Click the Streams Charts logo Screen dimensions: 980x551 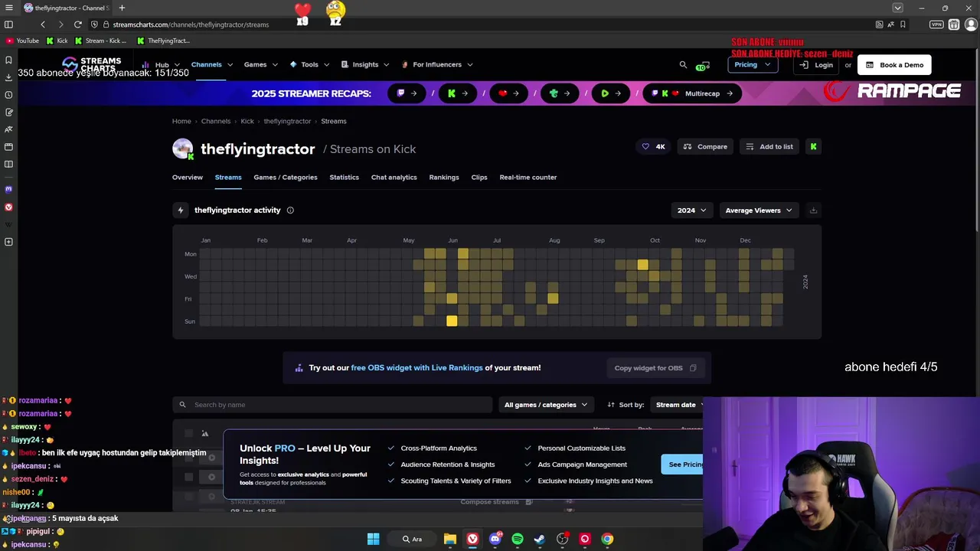coord(92,64)
